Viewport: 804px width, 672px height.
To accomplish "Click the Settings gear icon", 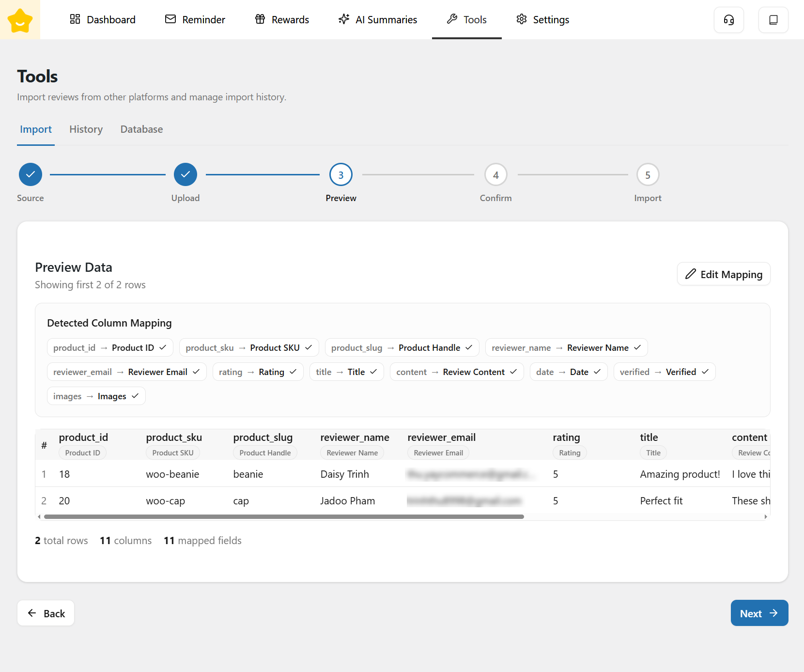I will (521, 19).
